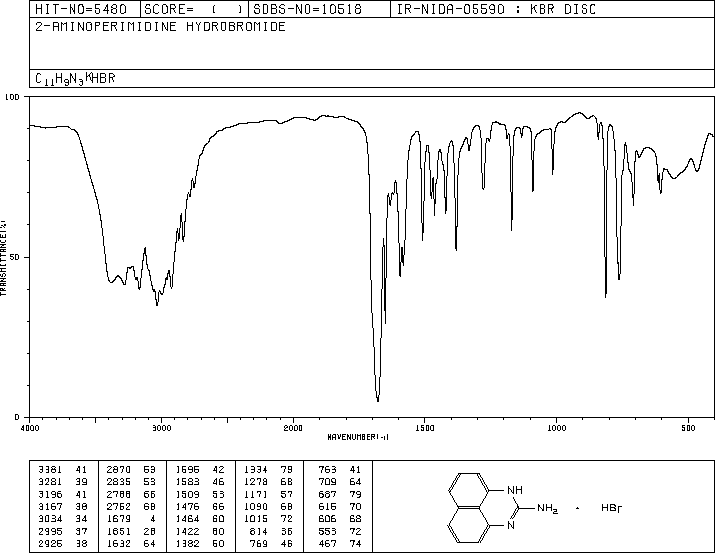This screenshot has width=715, height=553.
Task: Select peak entry 3034 in the table
Action: 63,519
